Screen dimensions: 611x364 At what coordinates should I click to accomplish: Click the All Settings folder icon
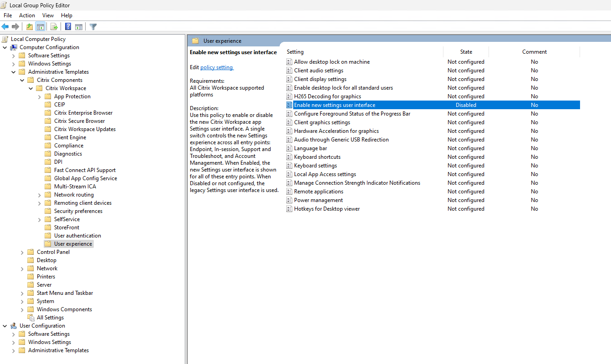31,318
